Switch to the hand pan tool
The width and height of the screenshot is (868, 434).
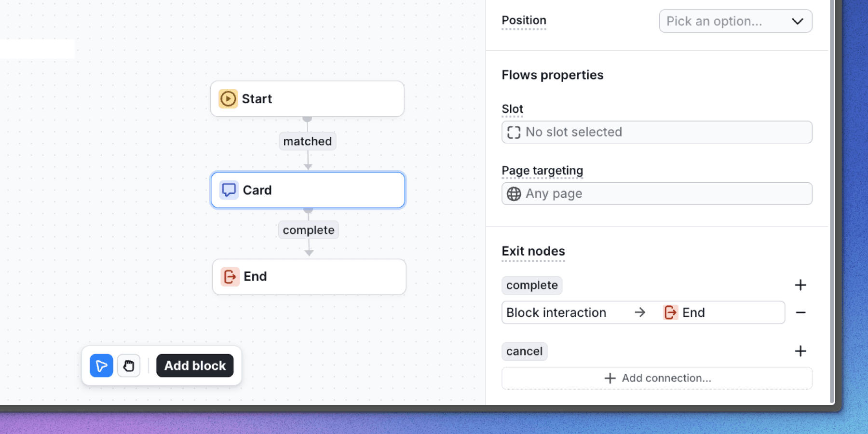tap(129, 366)
